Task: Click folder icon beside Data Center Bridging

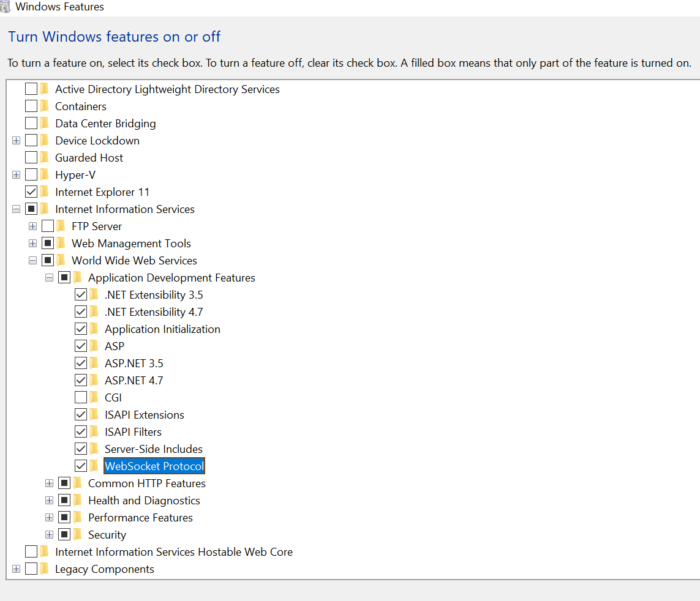Action: point(44,124)
